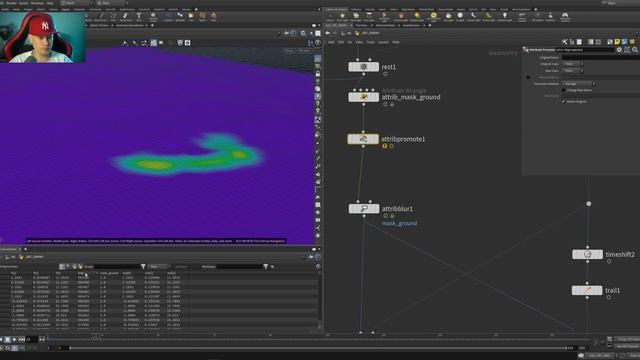Screen dimensions: 640x360
Task: Go back in network editor history
Action: (328, 33)
